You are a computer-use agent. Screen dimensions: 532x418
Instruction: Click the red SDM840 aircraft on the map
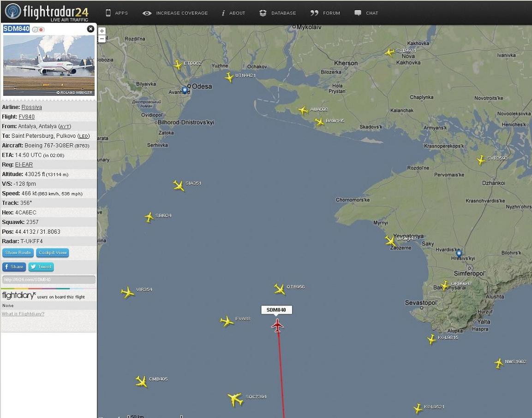click(x=277, y=325)
